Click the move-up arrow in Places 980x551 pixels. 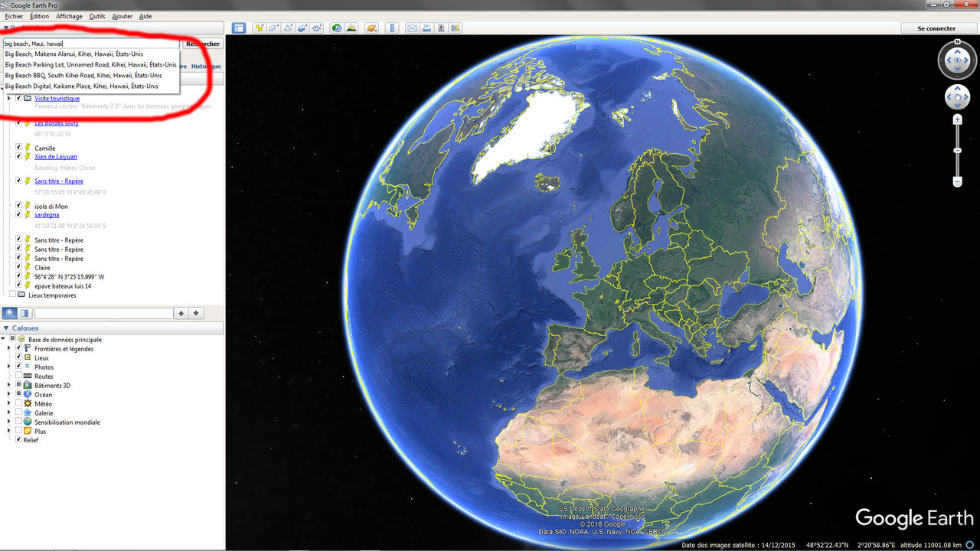[x=181, y=313]
